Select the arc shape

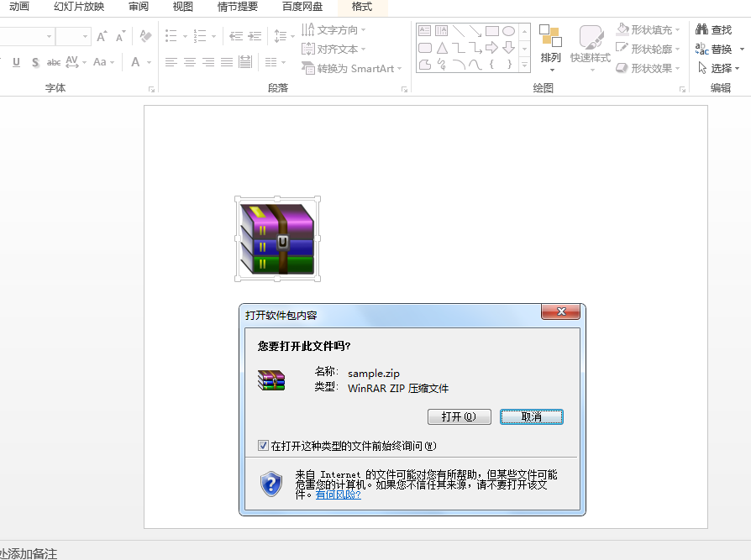point(459,64)
